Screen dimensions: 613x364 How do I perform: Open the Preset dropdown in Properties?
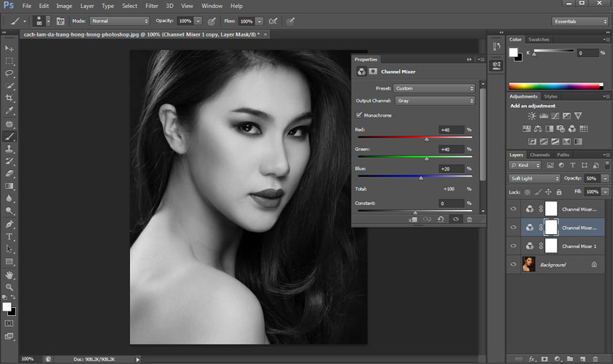(x=435, y=88)
